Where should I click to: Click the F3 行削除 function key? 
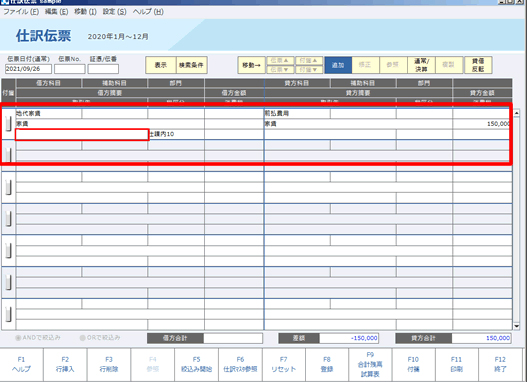tap(109, 365)
